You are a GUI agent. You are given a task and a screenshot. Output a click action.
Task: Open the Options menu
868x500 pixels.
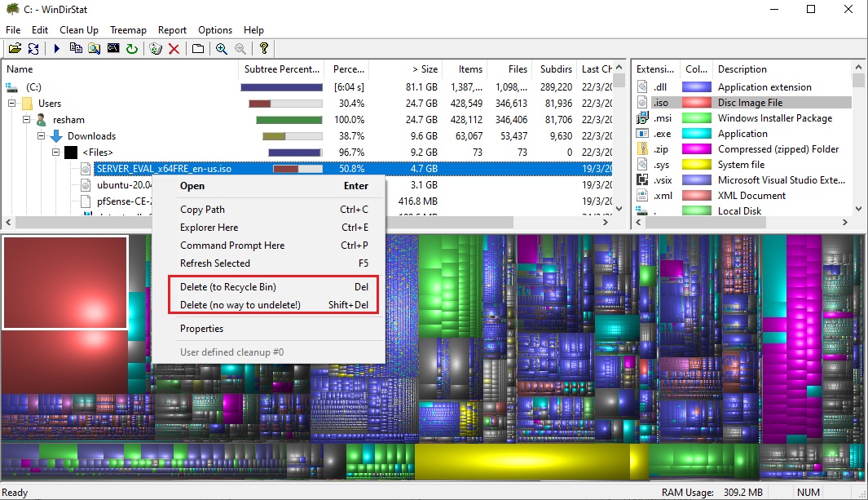(x=215, y=30)
